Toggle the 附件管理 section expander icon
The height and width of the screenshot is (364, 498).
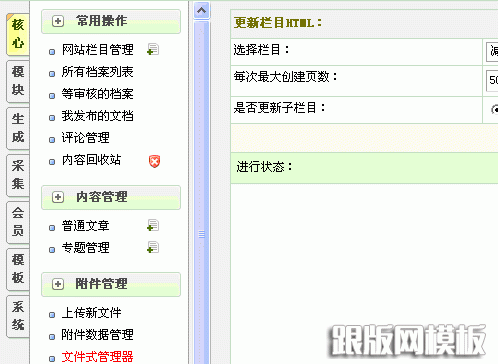point(58,284)
